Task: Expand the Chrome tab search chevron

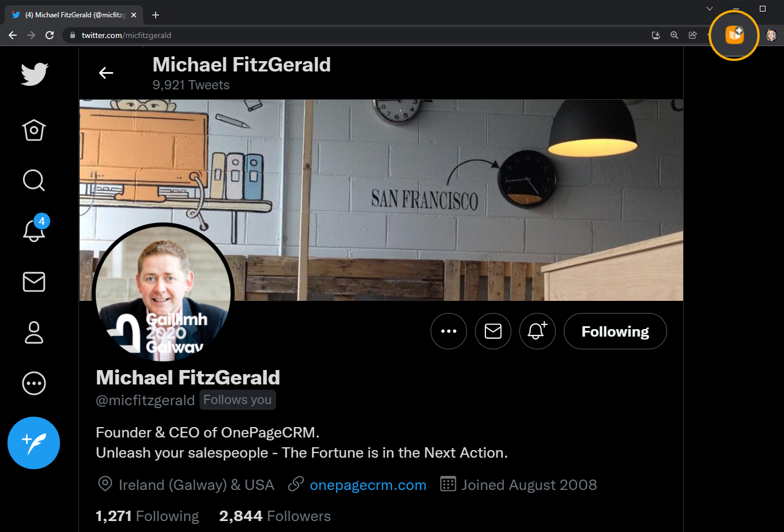Action: click(710, 9)
